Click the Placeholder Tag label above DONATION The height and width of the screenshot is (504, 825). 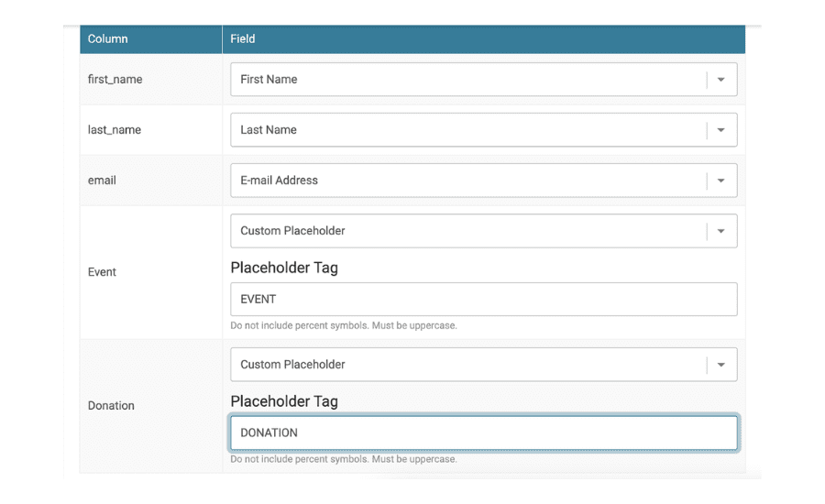click(x=284, y=401)
